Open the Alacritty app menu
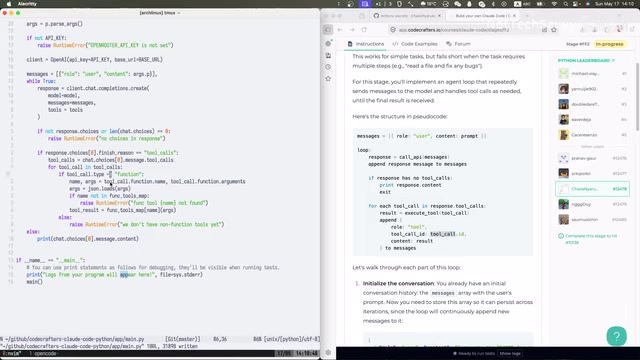The image size is (640, 360). coord(27,4)
